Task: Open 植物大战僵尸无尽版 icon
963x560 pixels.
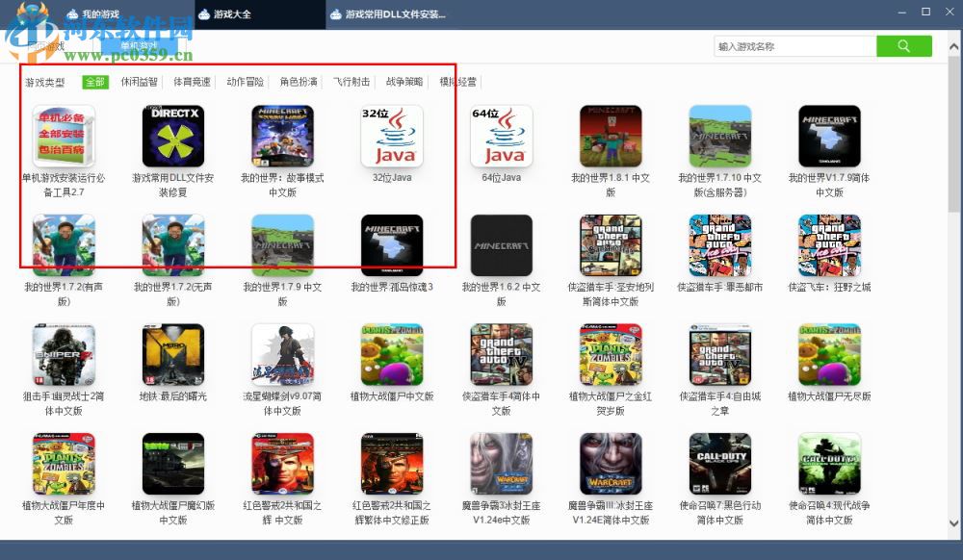Action: 829,354
